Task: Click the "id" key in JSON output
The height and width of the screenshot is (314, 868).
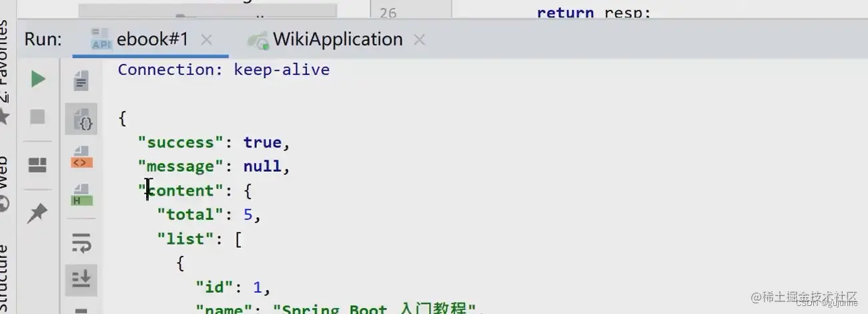Action: click(x=214, y=287)
